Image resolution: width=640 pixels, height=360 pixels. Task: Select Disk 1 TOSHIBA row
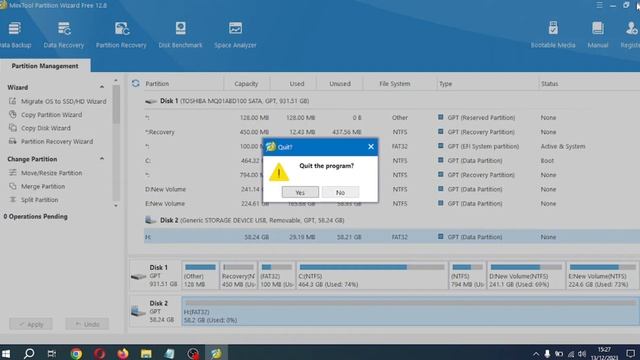click(392, 101)
